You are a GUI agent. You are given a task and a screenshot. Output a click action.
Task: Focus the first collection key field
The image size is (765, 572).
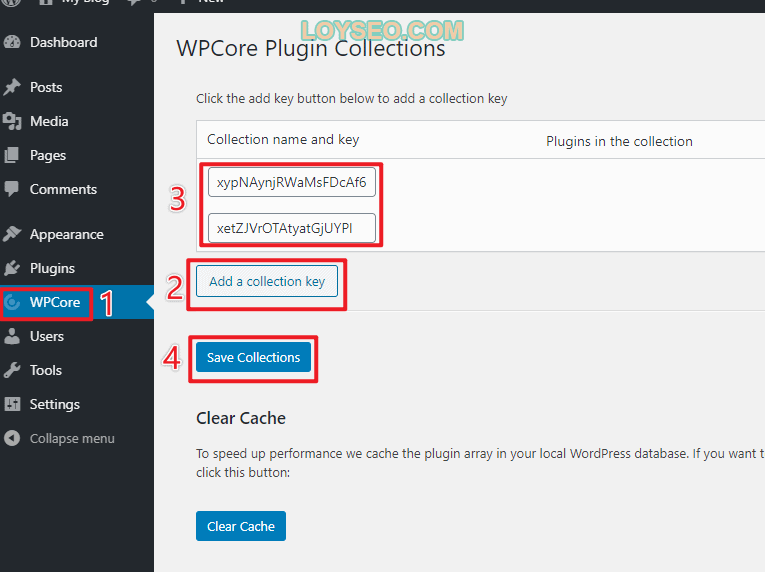click(x=292, y=182)
